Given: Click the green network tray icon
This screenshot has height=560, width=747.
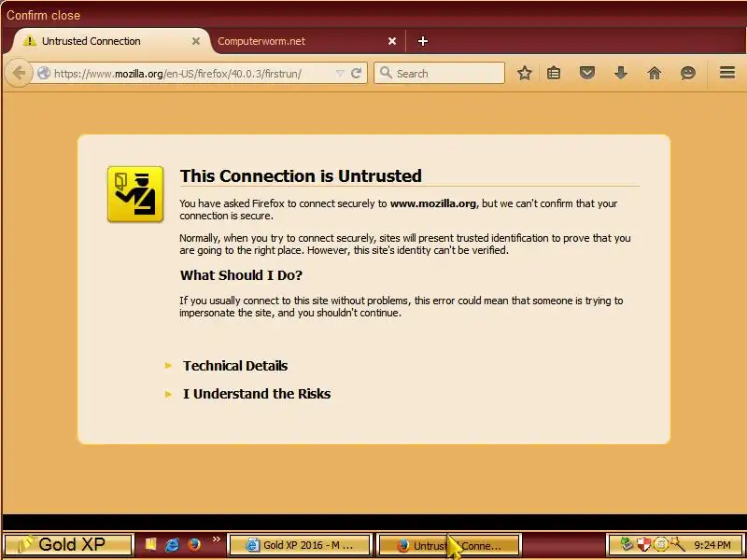Looking at the screenshot, I should (x=627, y=544).
